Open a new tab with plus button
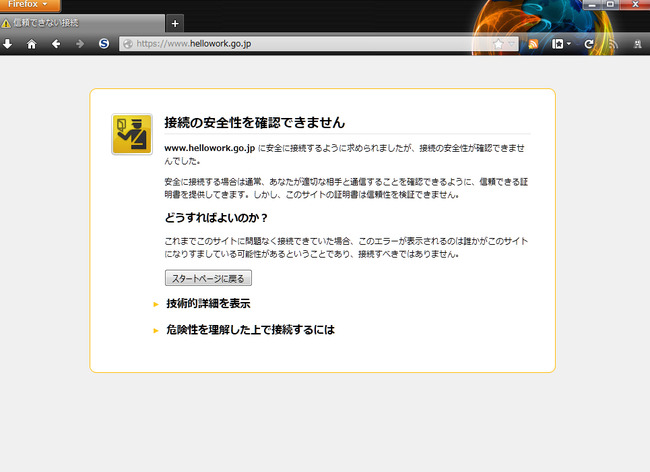The image size is (650, 472). [x=176, y=23]
